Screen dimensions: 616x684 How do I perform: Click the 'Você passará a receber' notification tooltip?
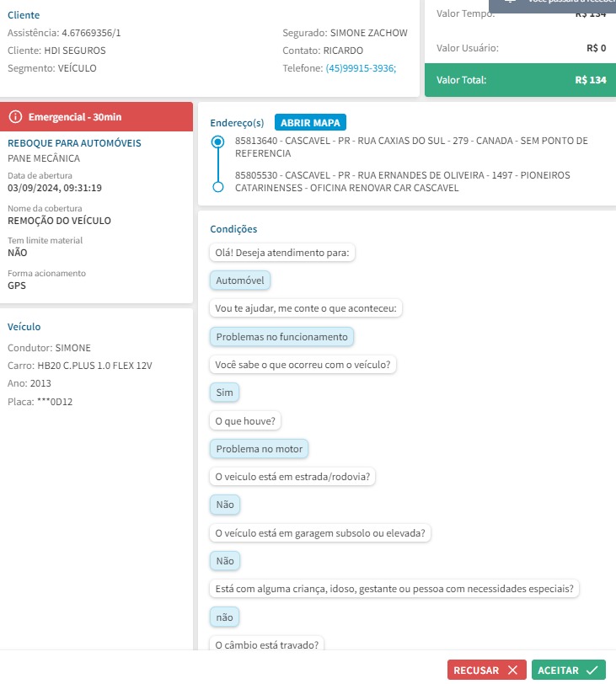(x=552, y=3)
